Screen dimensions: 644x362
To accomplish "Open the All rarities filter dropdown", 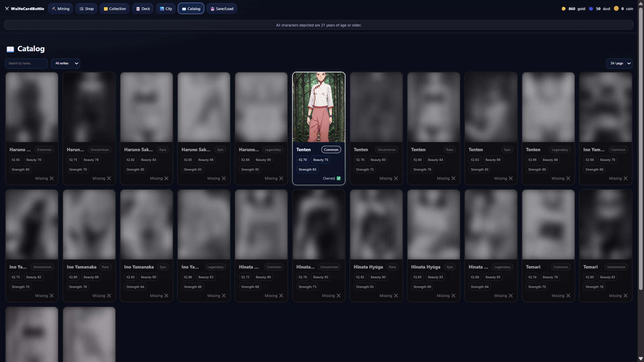I will pos(66,63).
